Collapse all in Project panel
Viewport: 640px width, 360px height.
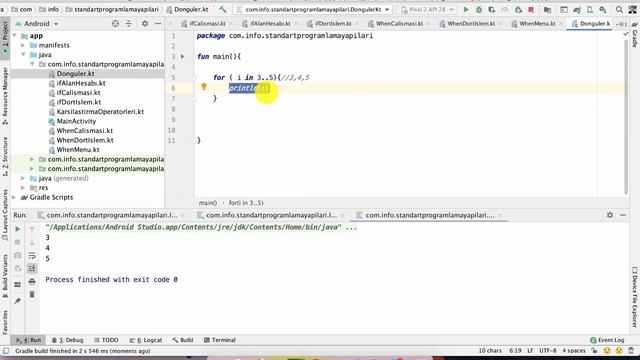pos(129,24)
